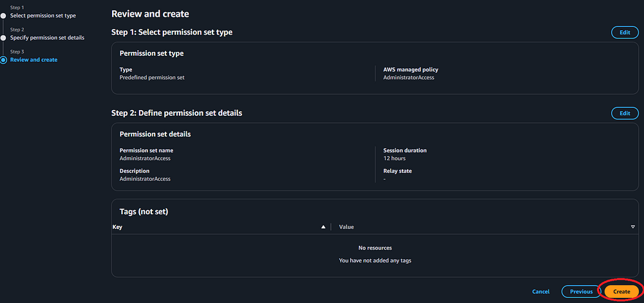The width and height of the screenshot is (644, 303).
Task: Sort tags by Key ascending arrow
Action: [x=323, y=227]
